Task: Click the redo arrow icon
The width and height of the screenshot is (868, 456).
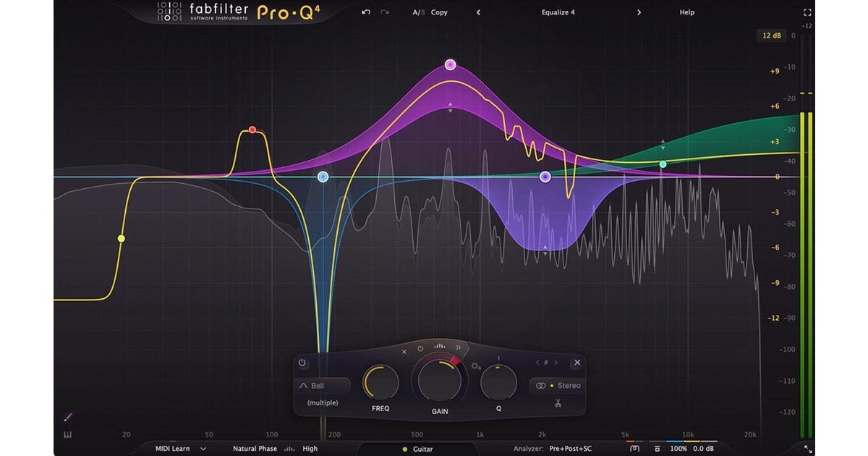Action: tap(384, 12)
